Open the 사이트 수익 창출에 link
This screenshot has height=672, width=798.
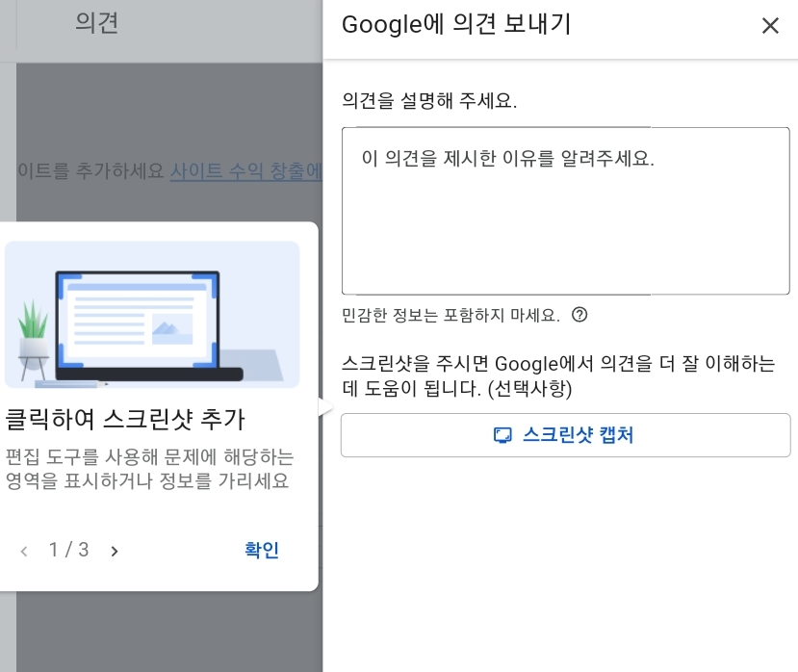tap(246, 171)
